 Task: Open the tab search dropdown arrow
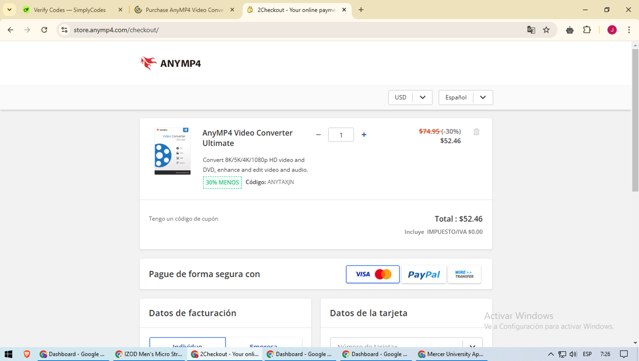(9, 10)
